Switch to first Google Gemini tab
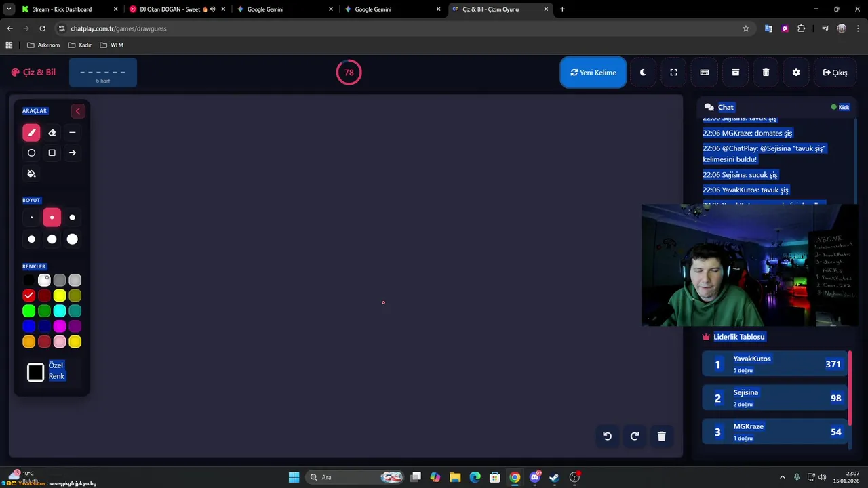 pos(285,9)
